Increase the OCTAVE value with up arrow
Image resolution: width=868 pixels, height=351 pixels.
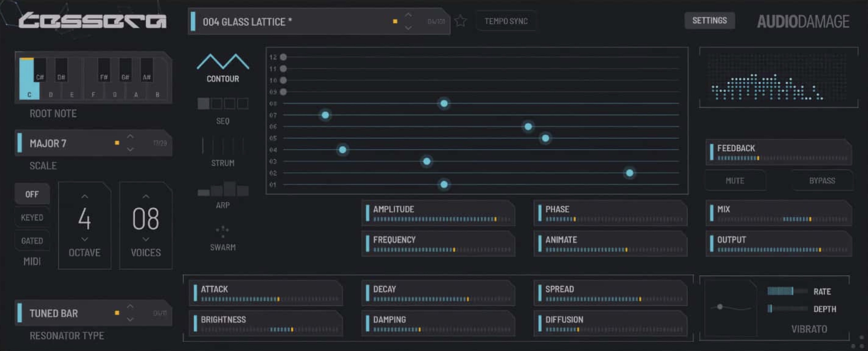tap(84, 197)
